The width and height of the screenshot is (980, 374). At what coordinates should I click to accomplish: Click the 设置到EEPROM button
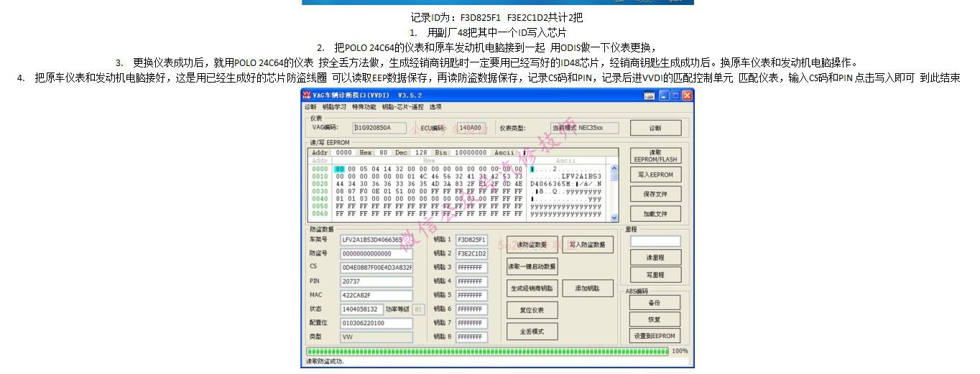[655, 336]
